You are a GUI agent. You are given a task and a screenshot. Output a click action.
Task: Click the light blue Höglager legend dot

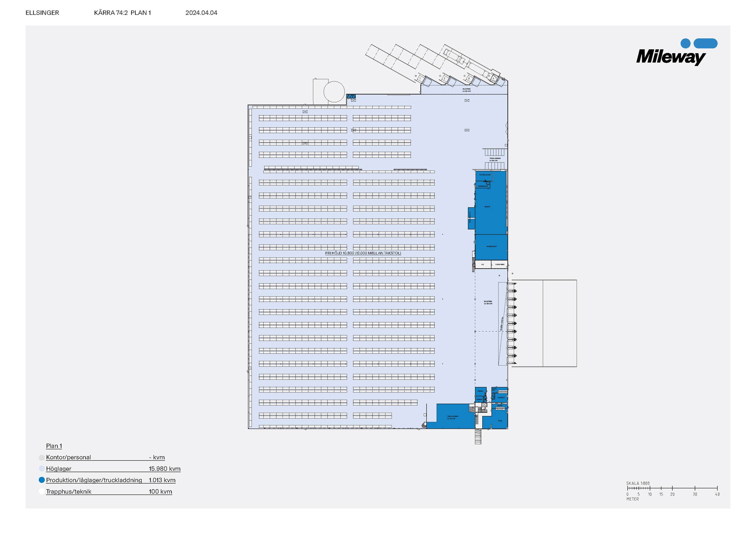point(42,468)
